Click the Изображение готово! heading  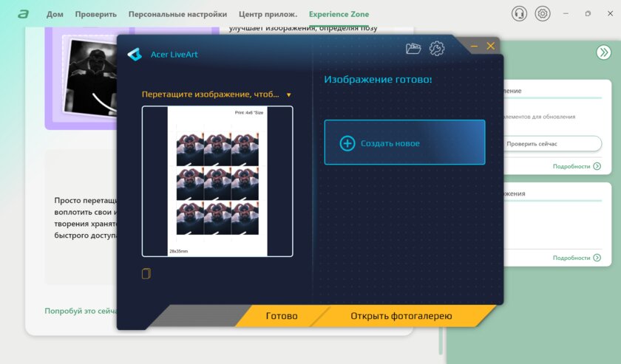click(378, 80)
